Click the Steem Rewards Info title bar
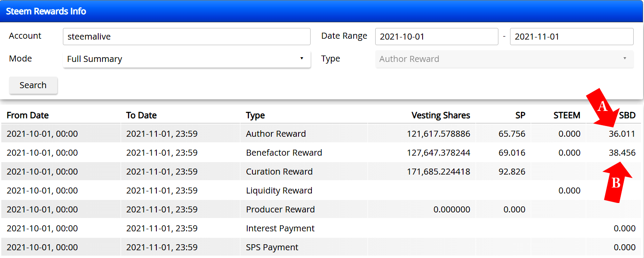 [x=322, y=11]
